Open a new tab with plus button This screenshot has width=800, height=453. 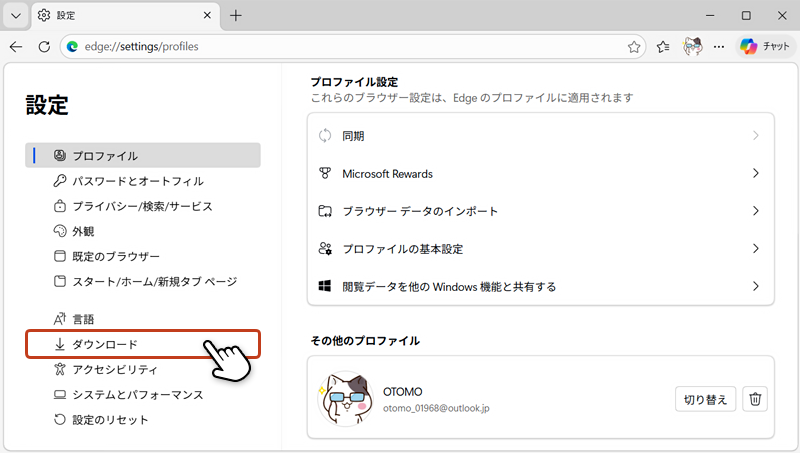point(235,15)
